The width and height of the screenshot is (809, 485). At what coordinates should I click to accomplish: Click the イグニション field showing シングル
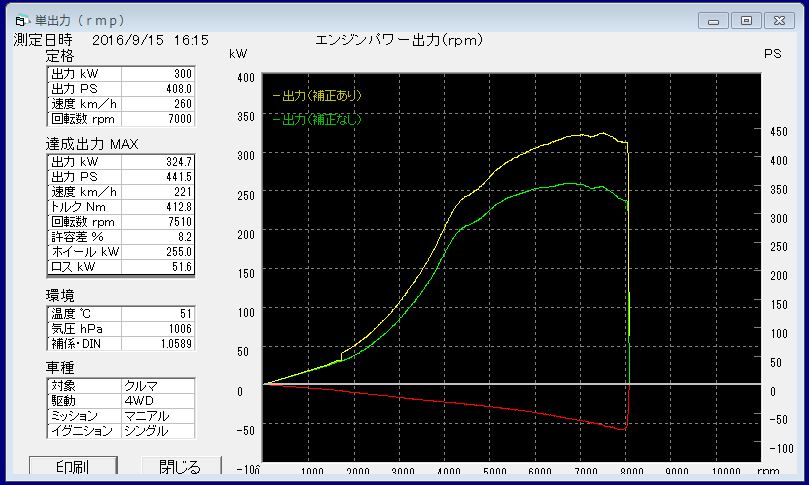click(x=157, y=430)
